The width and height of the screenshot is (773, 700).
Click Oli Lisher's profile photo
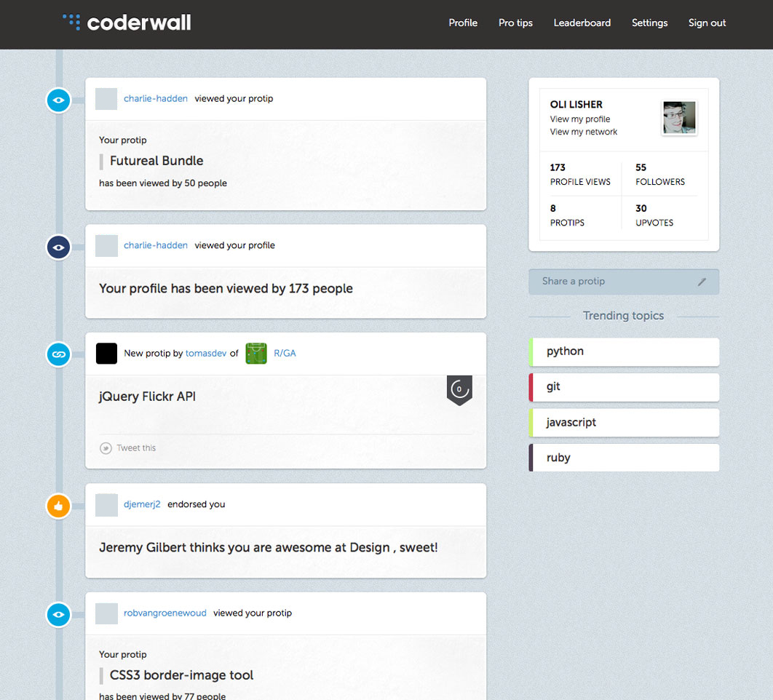coord(679,117)
